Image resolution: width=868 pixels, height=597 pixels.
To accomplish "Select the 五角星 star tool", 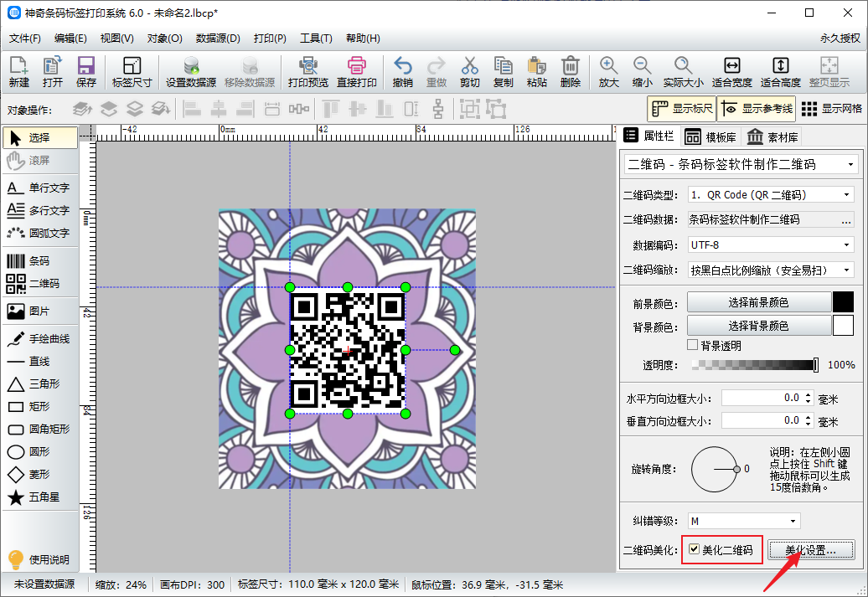I will click(40, 497).
